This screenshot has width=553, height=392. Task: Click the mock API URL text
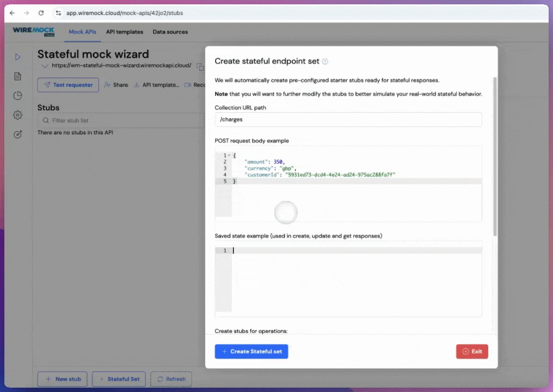(x=121, y=65)
